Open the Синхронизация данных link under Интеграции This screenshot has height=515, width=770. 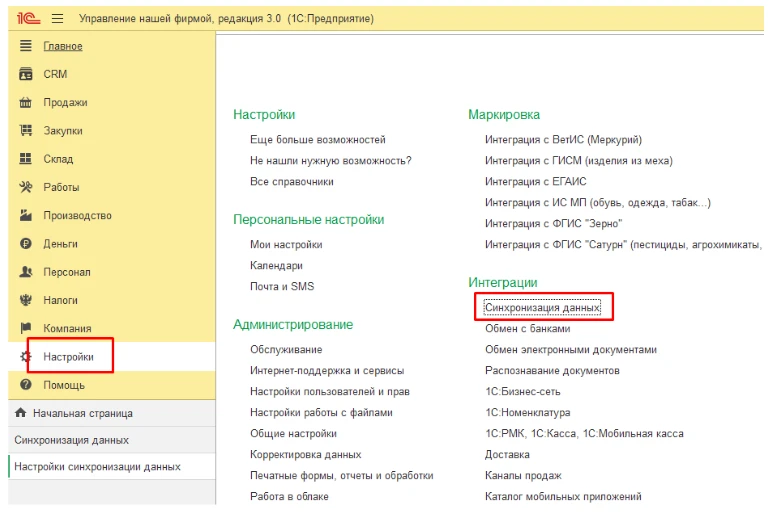point(542,307)
